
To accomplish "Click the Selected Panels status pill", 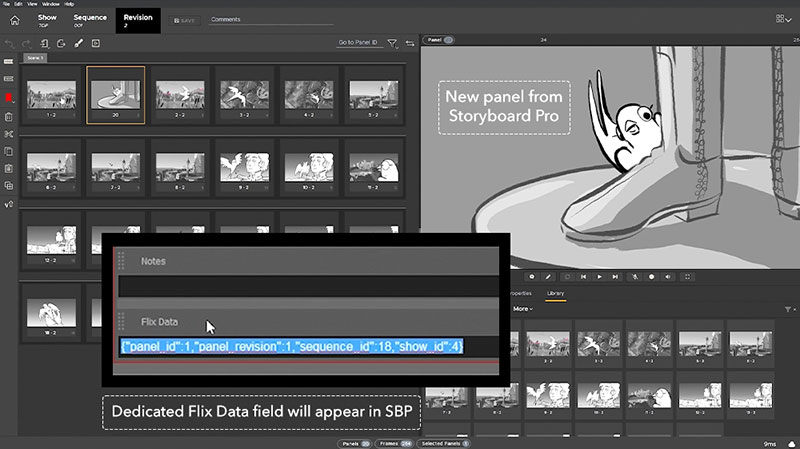I will coord(444,444).
